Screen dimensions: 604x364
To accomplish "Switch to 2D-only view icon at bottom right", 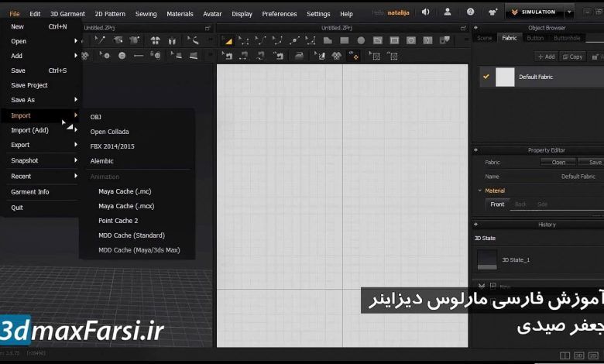I will pyautogui.click(x=594, y=355).
